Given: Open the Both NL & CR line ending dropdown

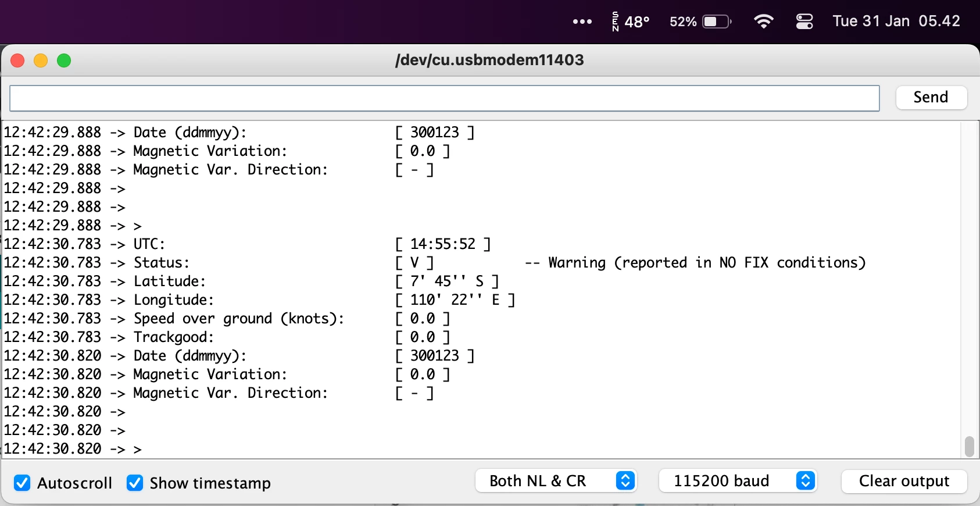Looking at the screenshot, I should click(x=556, y=481).
